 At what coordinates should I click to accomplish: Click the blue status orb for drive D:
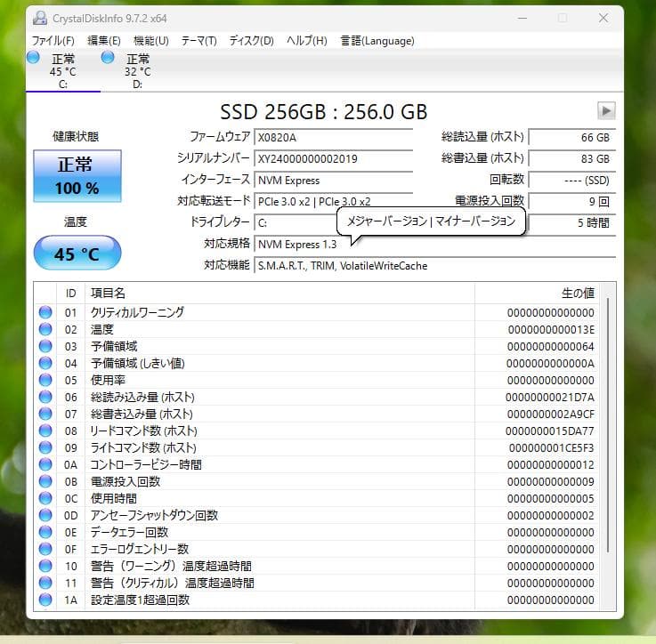tap(108, 57)
